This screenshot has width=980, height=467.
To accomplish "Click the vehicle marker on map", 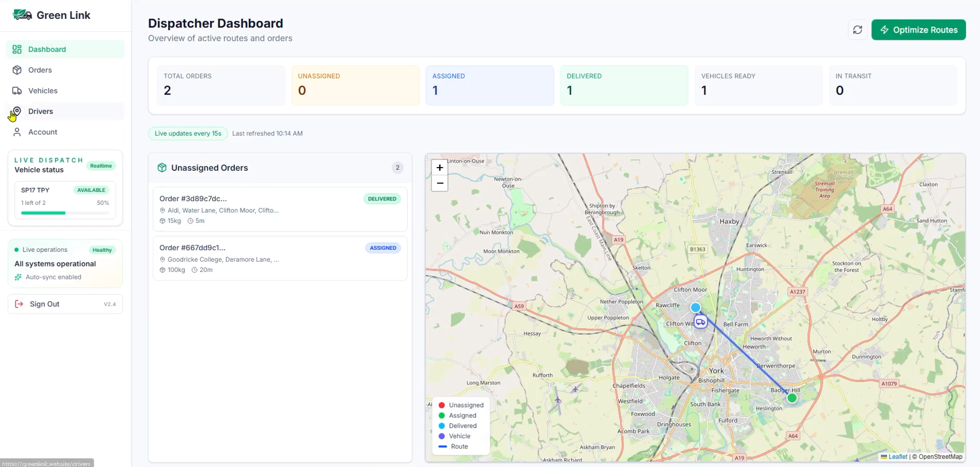I will pyautogui.click(x=700, y=322).
